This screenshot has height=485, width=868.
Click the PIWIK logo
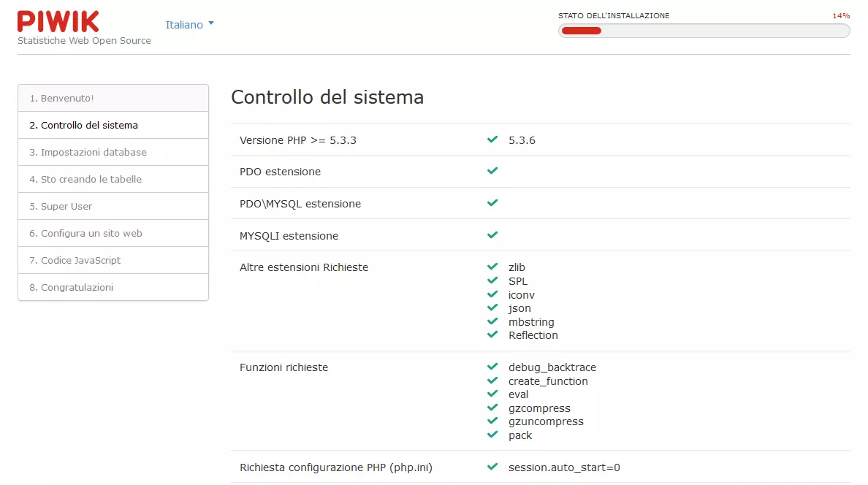pyautogui.click(x=58, y=22)
